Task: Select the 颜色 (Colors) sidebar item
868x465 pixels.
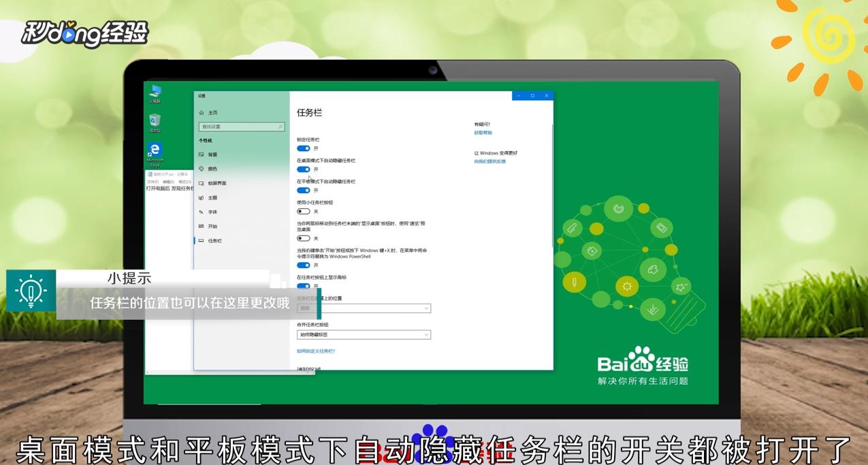Action: tap(212, 168)
